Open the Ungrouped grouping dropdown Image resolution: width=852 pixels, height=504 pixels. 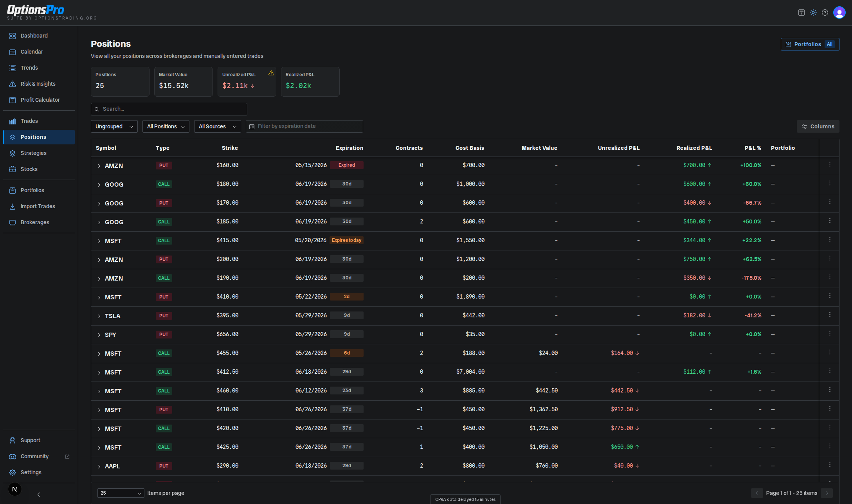click(114, 126)
